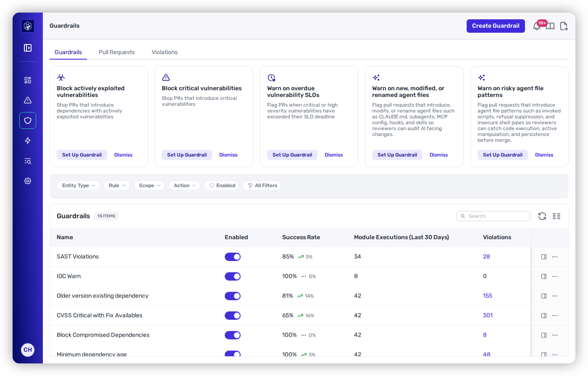The image size is (588, 376).
Task: Open the dashboard grid icon in the sidebar
Action: (x=28, y=80)
